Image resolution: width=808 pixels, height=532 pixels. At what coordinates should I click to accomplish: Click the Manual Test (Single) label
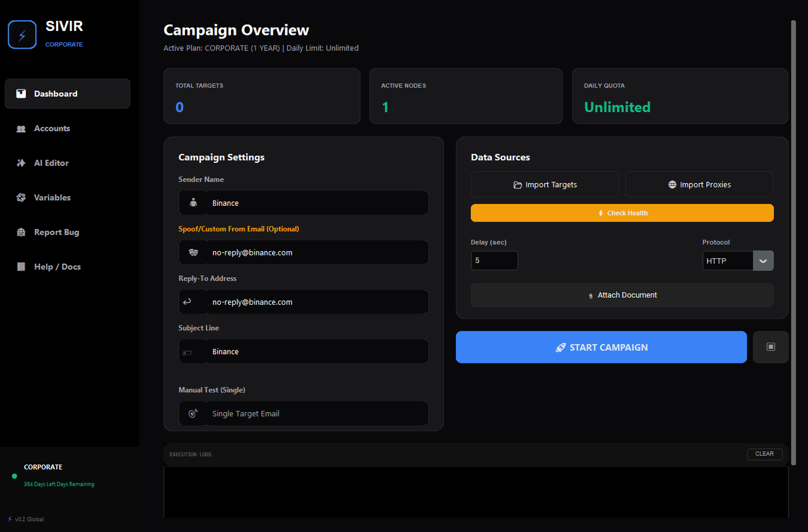click(212, 390)
